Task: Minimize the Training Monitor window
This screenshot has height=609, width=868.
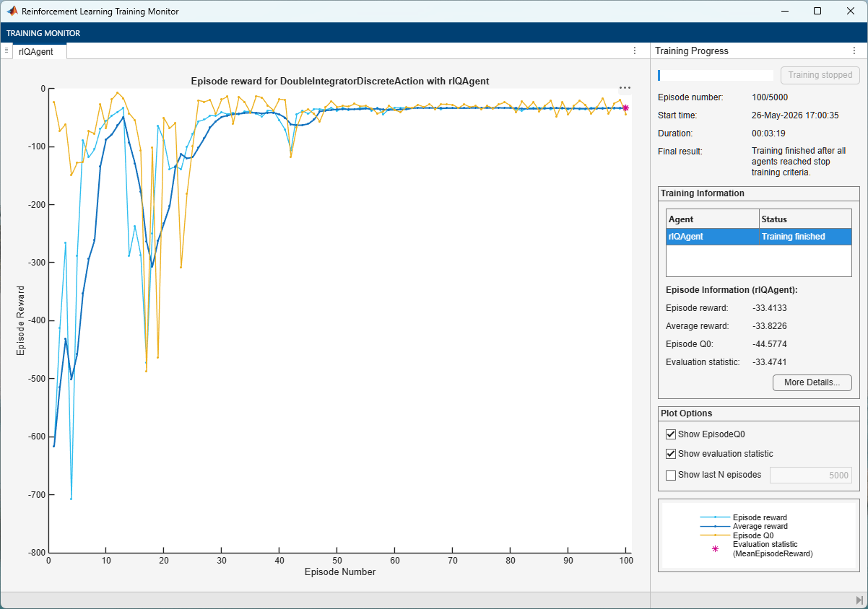Action: tap(784, 11)
